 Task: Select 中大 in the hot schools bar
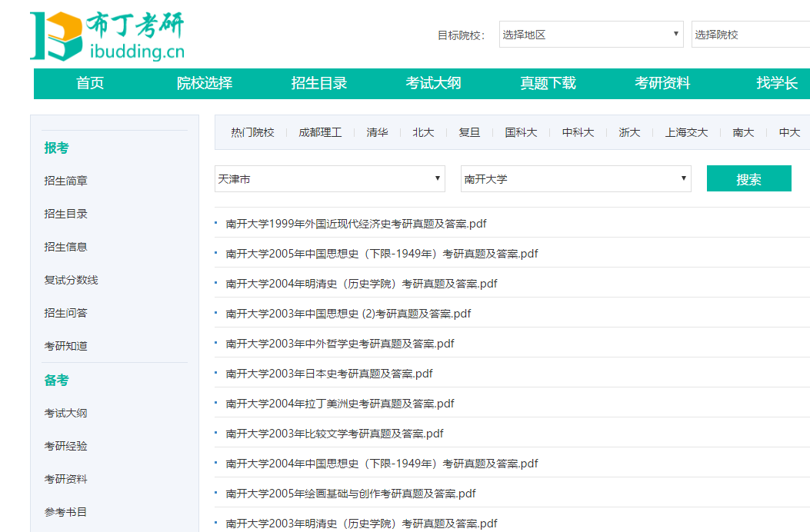pos(789,133)
